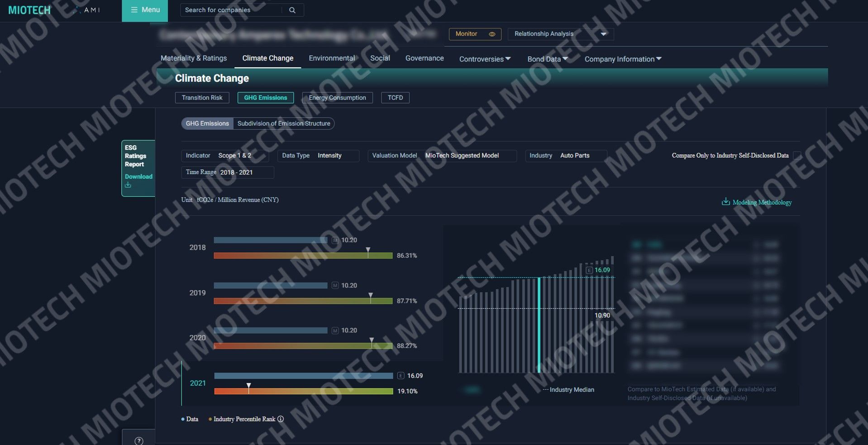Choose the GHG Emissions pill toggle
Viewport: 868px width, 445px height.
tap(207, 123)
